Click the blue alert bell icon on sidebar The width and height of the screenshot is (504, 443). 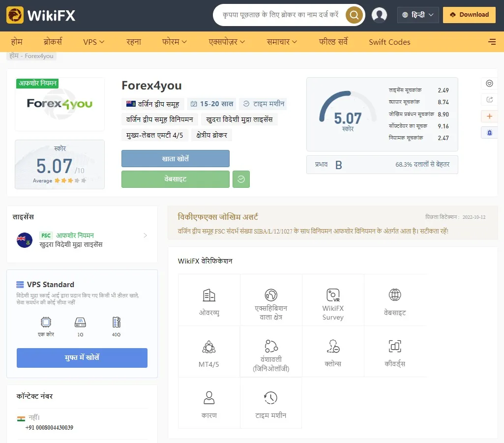[x=489, y=132]
